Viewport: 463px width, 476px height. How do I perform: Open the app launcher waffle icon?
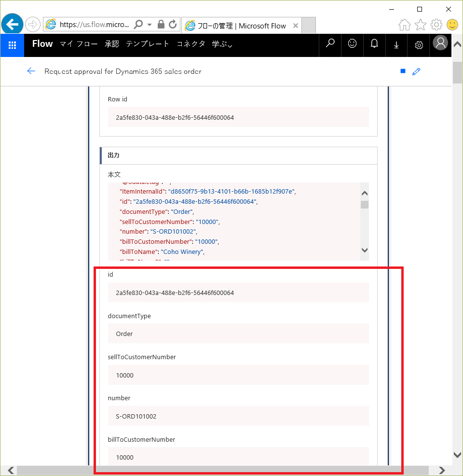[12, 45]
